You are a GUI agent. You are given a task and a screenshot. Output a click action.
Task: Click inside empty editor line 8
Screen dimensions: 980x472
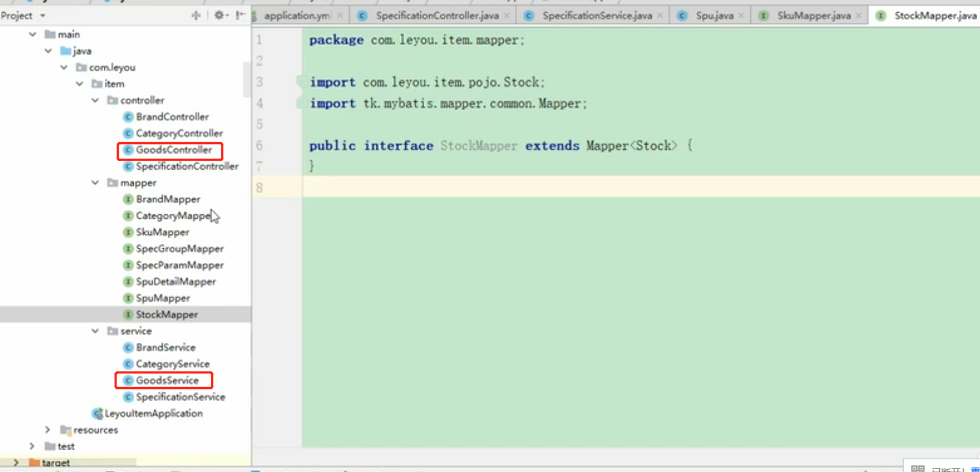coord(641,187)
